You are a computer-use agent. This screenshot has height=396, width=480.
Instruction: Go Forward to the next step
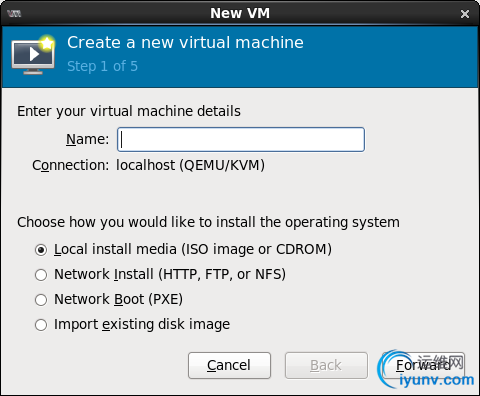[423, 365]
